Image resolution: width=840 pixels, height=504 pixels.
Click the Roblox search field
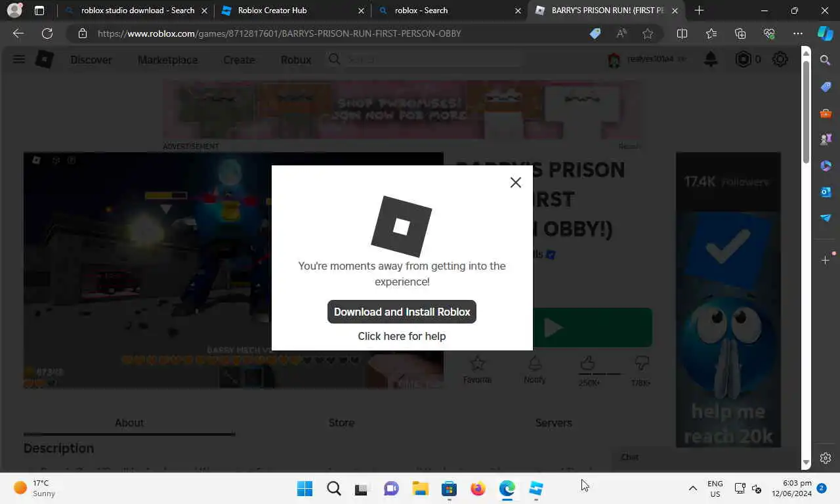[x=425, y=59]
